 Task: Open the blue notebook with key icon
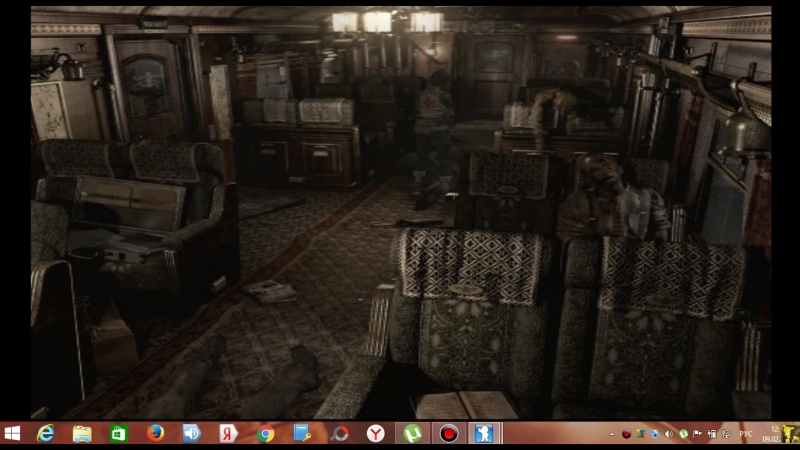point(302,434)
